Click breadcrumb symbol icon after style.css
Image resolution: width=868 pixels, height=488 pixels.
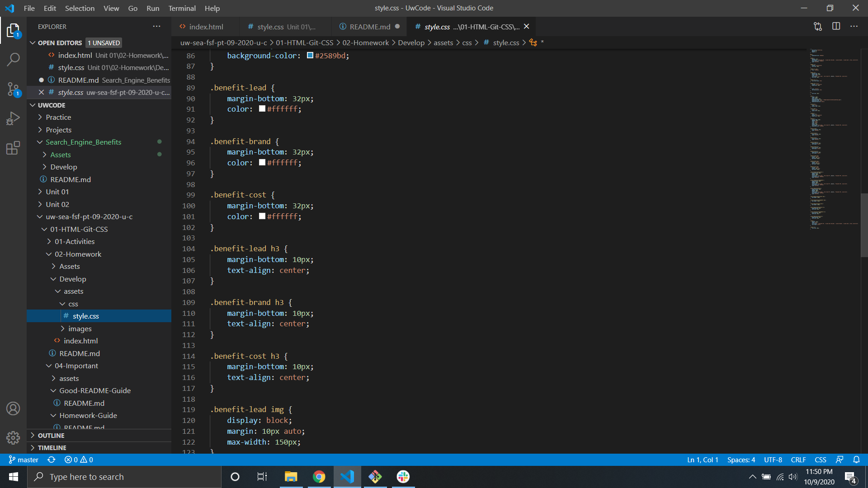(x=533, y=42)
